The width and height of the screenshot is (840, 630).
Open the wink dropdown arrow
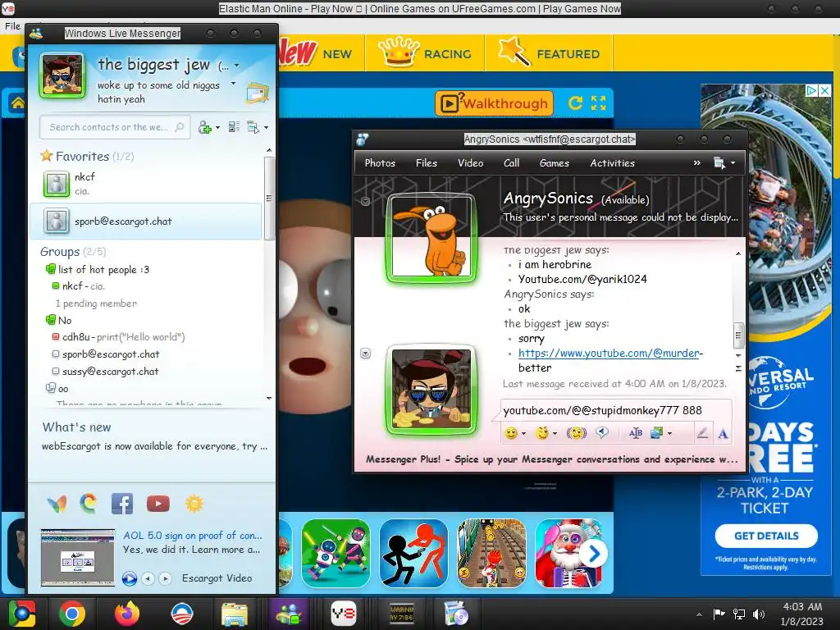(555, 433)
